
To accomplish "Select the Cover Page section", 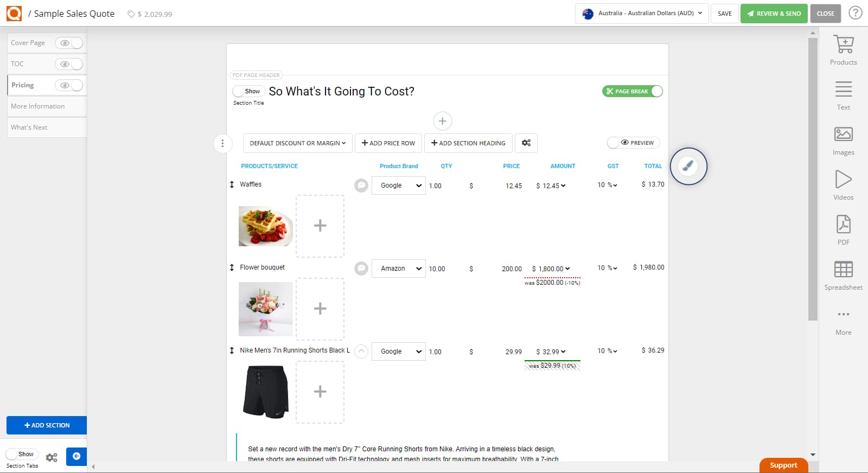I will pos(28,43).
